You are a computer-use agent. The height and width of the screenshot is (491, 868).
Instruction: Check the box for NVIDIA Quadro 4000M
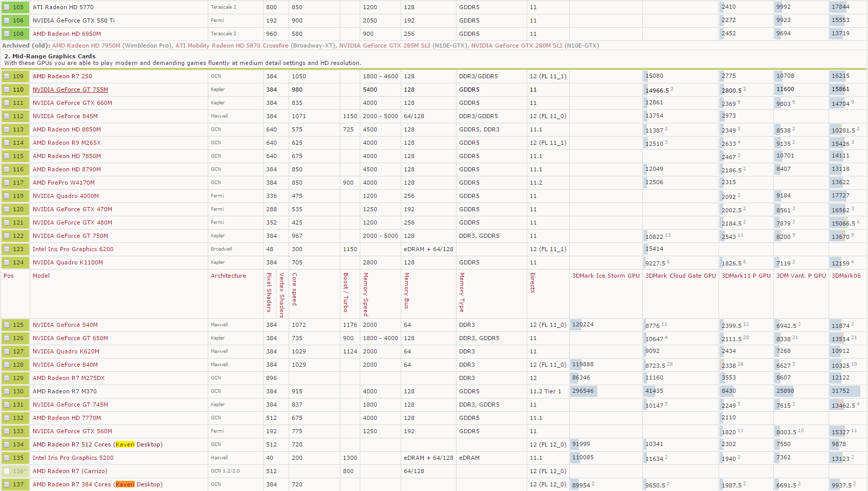point(7,196)
